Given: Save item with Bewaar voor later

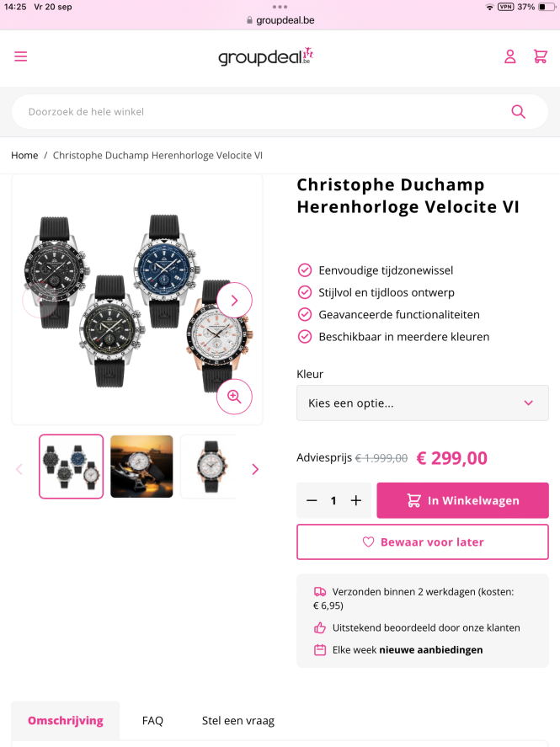Looking at the screenshot, I should 423,542.
